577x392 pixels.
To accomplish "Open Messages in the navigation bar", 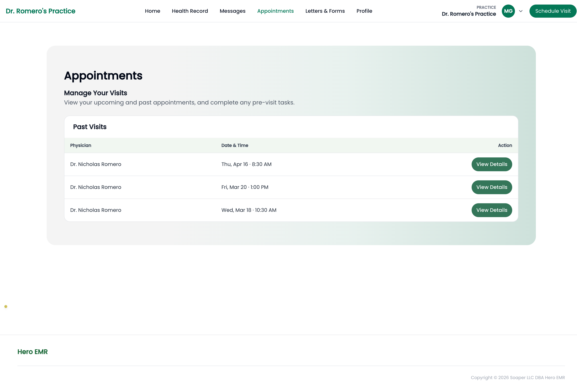I will tap(232, 11).
